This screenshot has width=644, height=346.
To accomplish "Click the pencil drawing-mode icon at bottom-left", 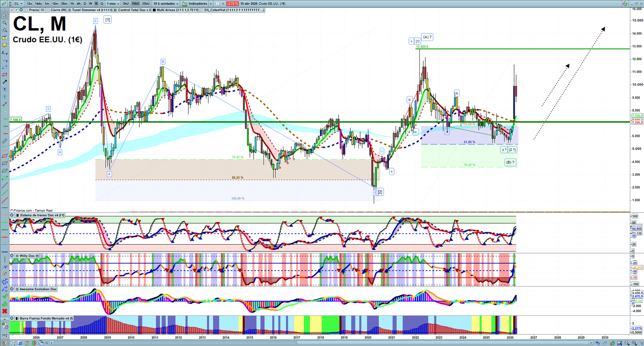I will (x=4, y=343).
